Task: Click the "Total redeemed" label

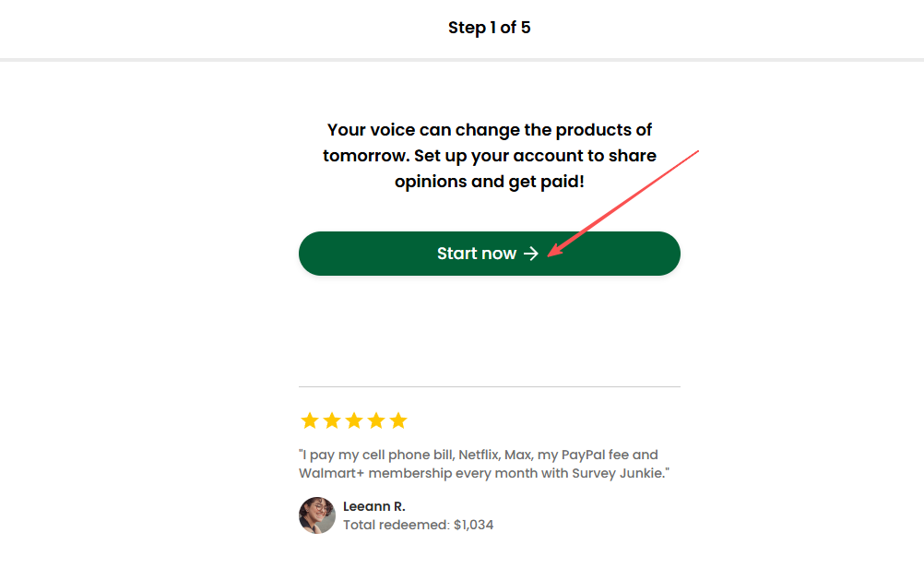Action: click(x=396, y=525)
